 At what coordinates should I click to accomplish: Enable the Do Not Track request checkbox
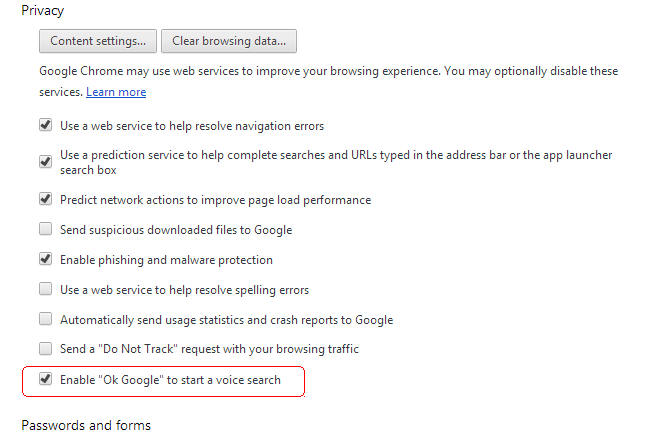(46, 349)
